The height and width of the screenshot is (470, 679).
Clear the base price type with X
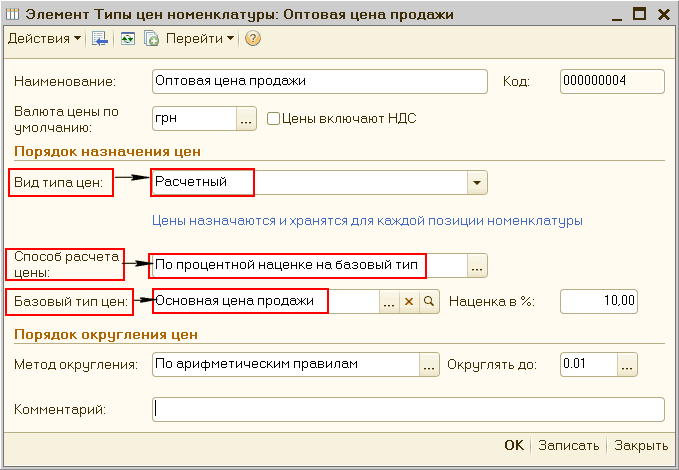[408, 301]
